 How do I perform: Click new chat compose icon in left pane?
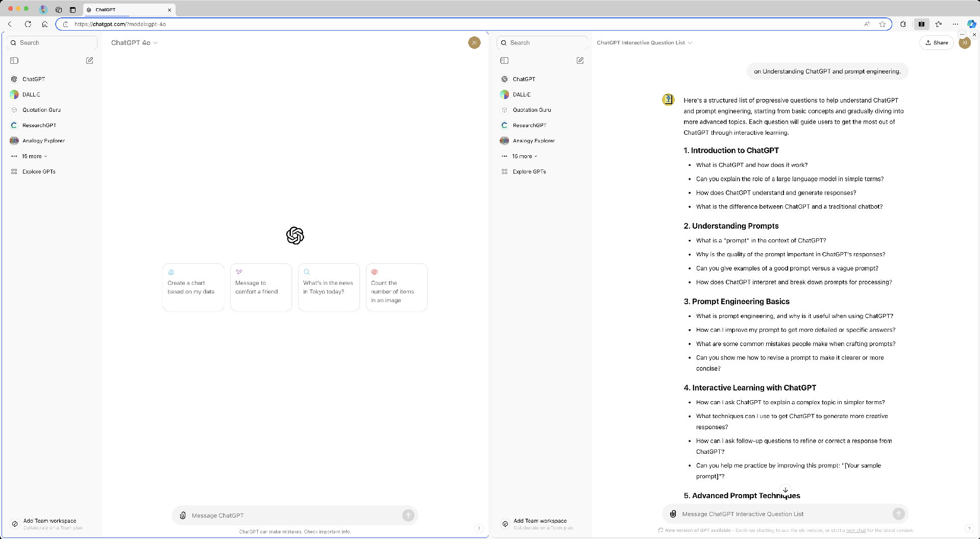(x=90, y=60)
